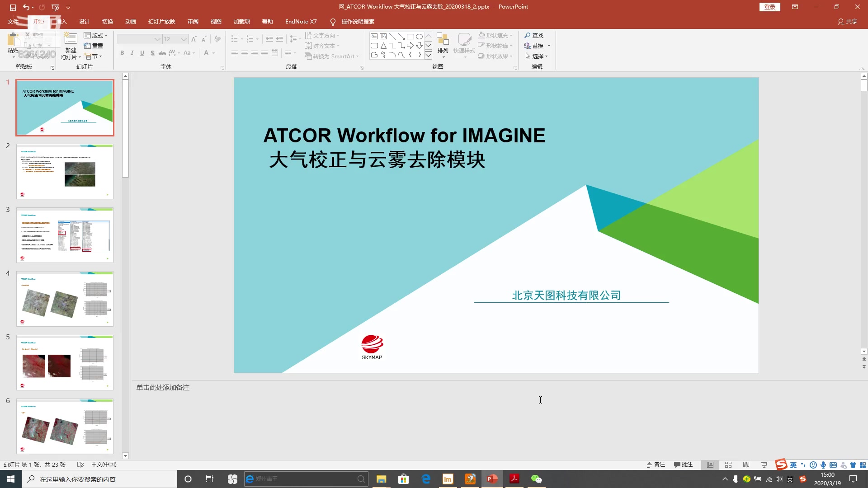Open the slide Layout (版式) dropdown
Viewport: 868px width, 488px height.
96,35
